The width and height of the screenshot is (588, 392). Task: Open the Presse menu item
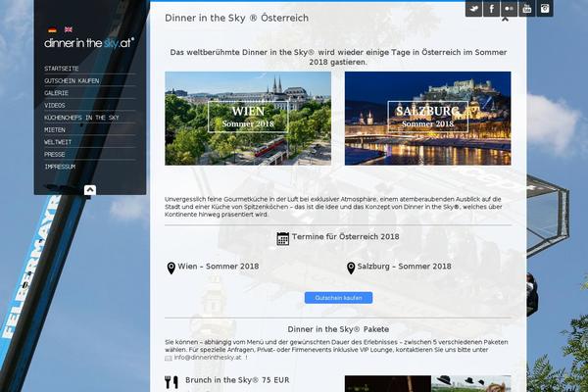pyautogui.click(x=55, y=155)
